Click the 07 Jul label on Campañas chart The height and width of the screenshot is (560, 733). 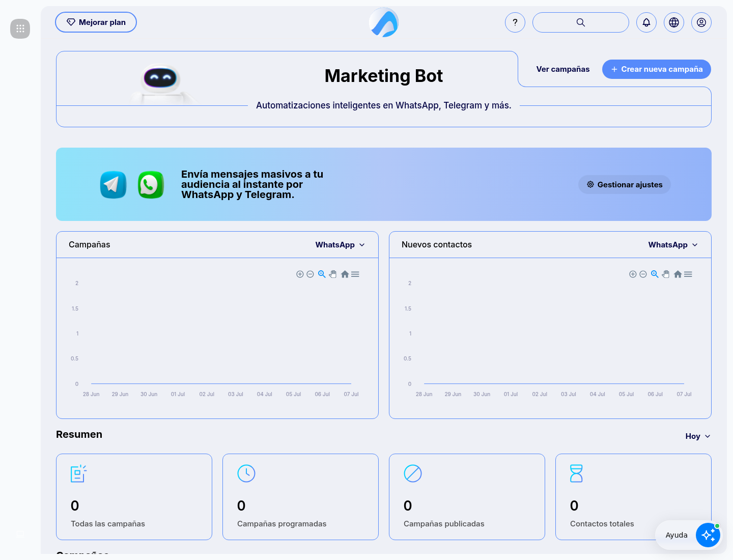tap(351, 394)
